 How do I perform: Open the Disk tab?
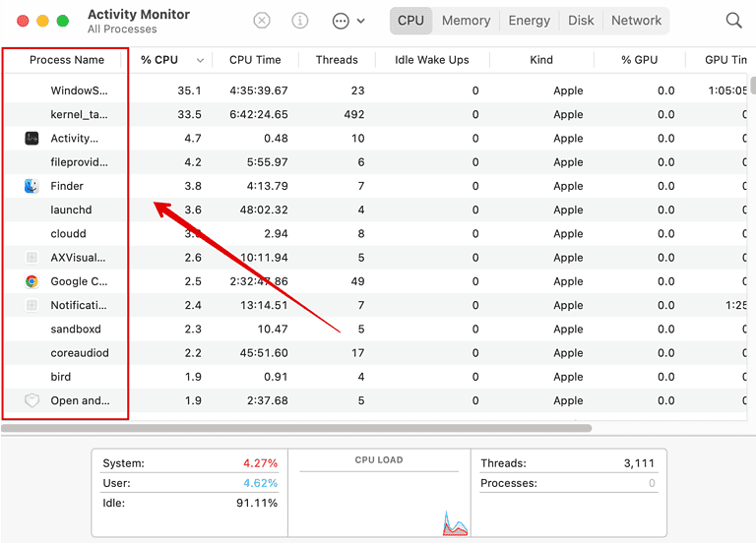(x=581, y=21)
